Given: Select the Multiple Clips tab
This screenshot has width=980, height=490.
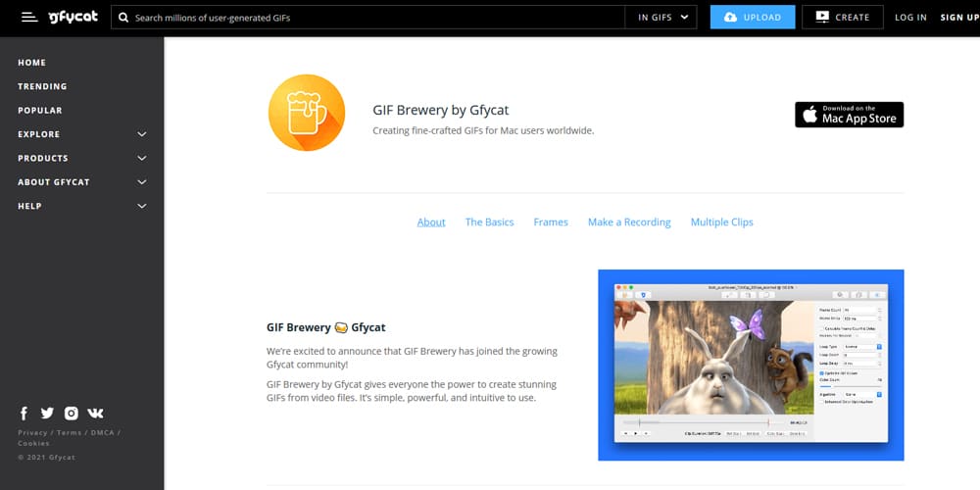Looking at the screenshot, I should click(722, 221).
